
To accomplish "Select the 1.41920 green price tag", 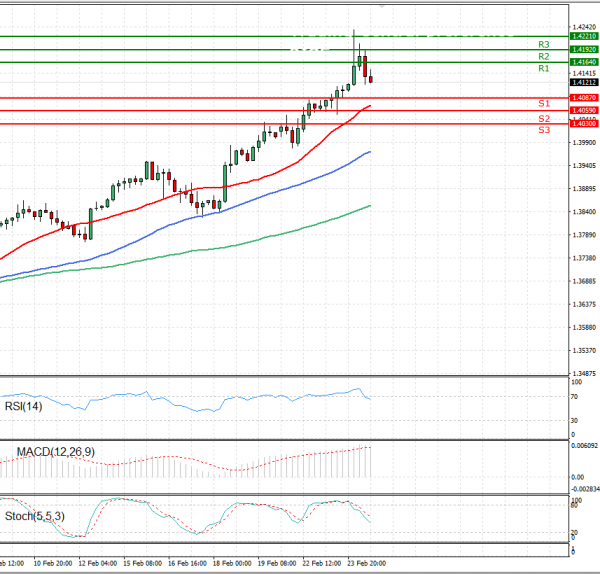I will (x=584, y=49).
